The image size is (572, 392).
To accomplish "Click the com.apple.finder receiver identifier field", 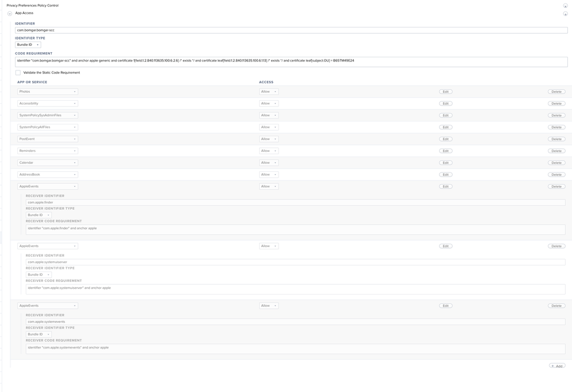I will click(296, 202).
